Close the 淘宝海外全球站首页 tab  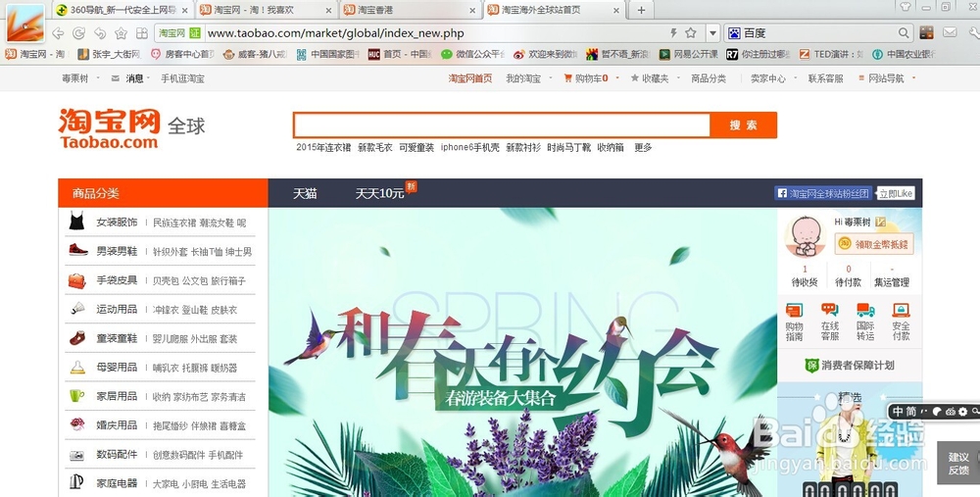point(616,11)
